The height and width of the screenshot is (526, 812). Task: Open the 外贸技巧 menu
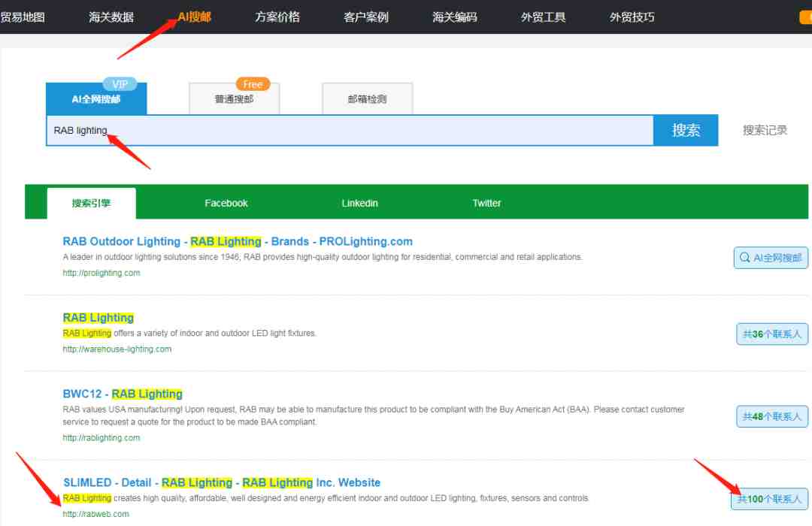tap(632, 17)
